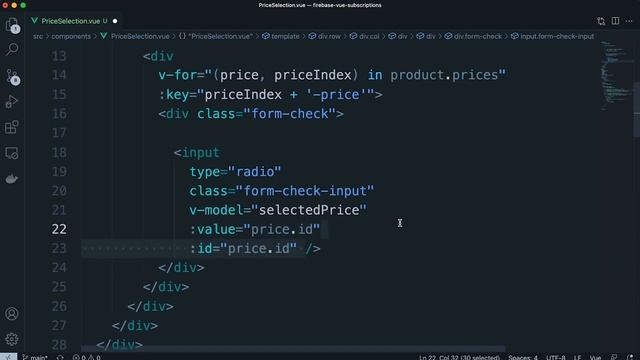
Task: Click the horizontal editor scrollbar
Action: pyautogui.click(x=293, y=349)
